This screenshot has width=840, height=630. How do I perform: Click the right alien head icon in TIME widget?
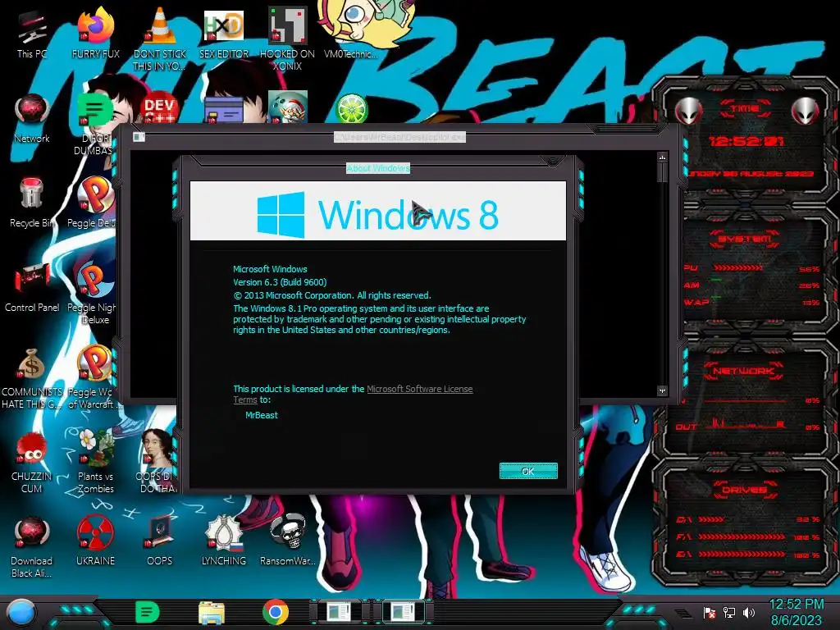pyautogui.click(x=805, y=111)
